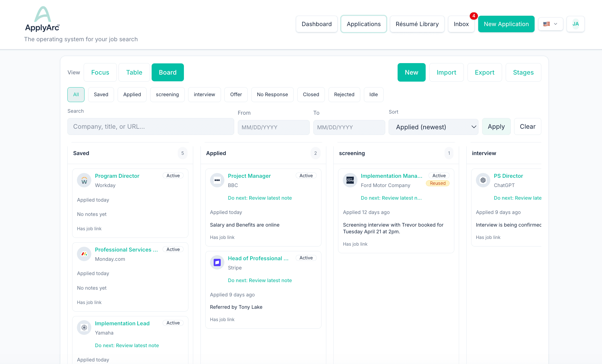This screenshot has width=602, height=364.
Task: Follow the Review latest note link on Project Manager
Action: tap(260, 198)
